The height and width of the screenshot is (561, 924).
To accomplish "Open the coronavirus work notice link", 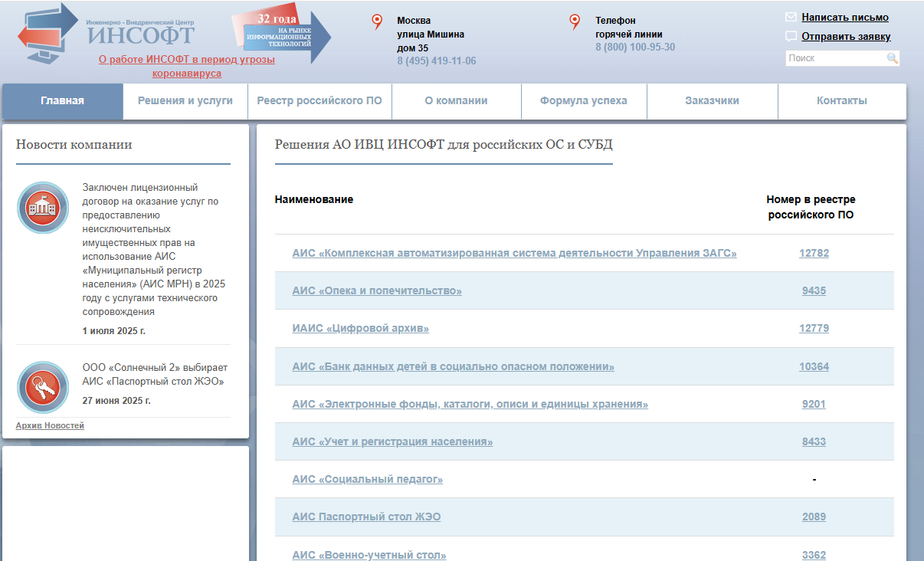I will (187, 67).
